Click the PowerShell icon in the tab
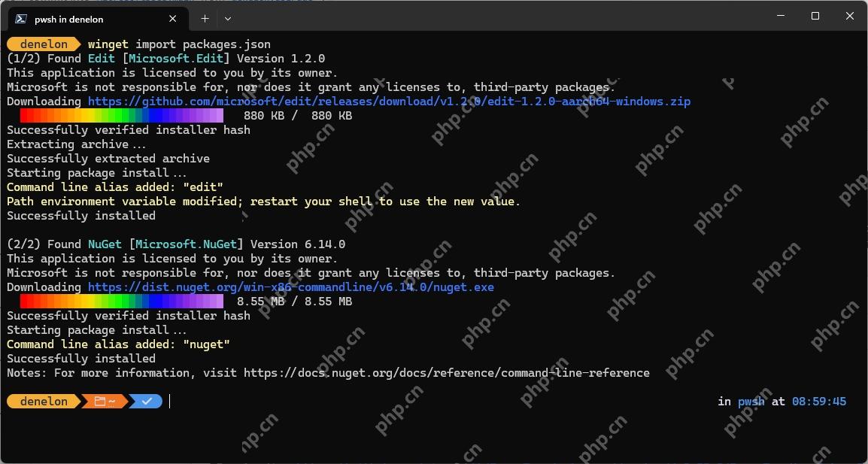 [x=21, y=19]
